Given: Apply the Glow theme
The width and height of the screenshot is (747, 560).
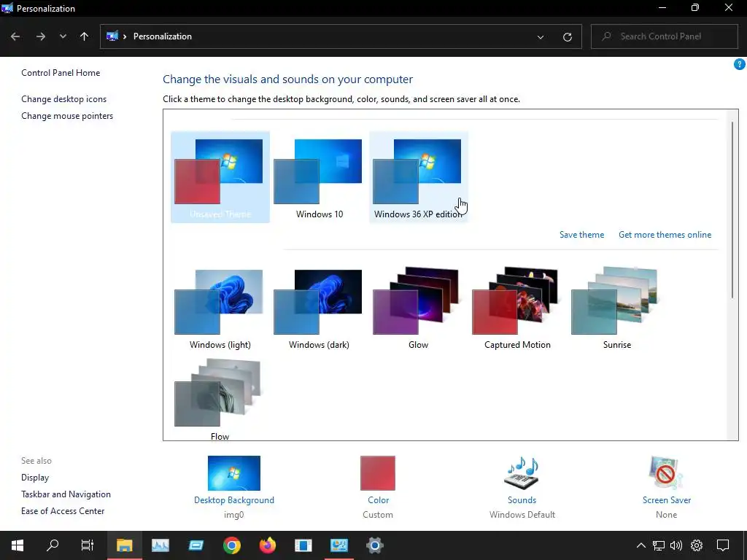Looking at the screenshot, I should [x=418, y=308].
